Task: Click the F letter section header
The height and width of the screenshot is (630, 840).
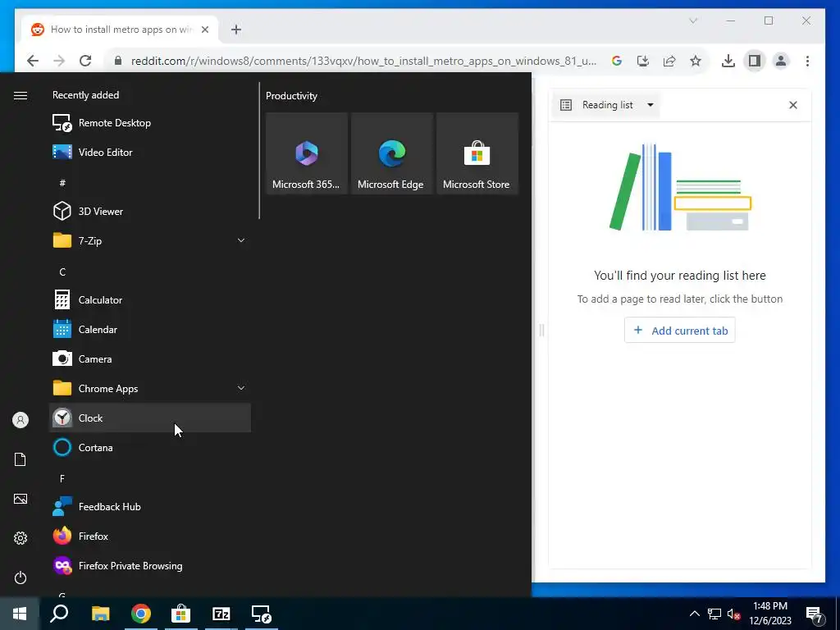Action: pos(62,478)
